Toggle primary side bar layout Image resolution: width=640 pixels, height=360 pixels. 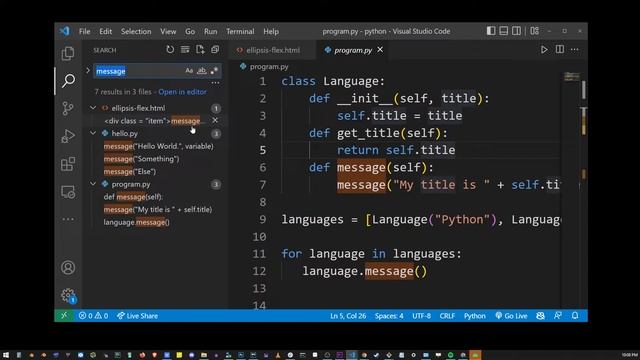point(491,31)
